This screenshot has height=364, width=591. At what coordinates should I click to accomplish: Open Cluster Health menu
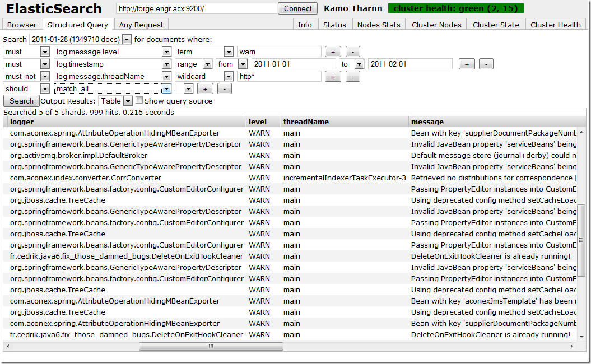click(x=556, y=25)
